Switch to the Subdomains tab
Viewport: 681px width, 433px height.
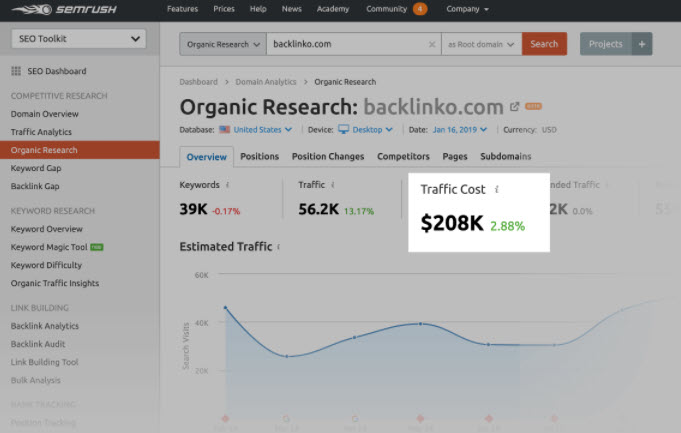pyautogui.click(x=506, y=156)
